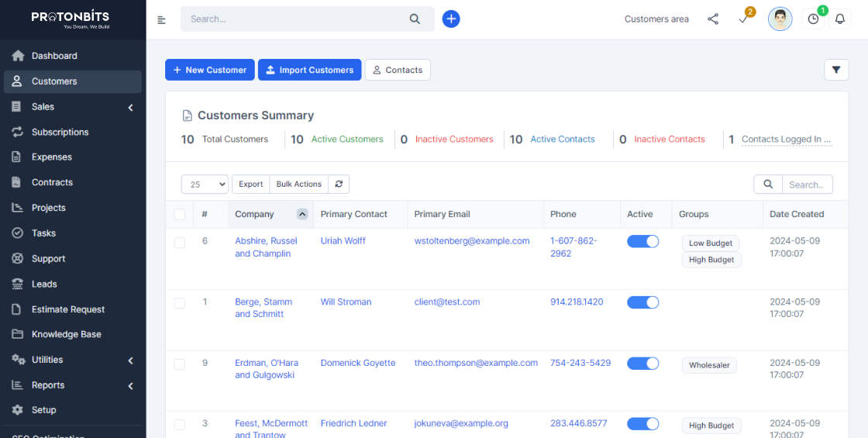
Task: Open client@test.com email link
Action: tap(447, 302)
